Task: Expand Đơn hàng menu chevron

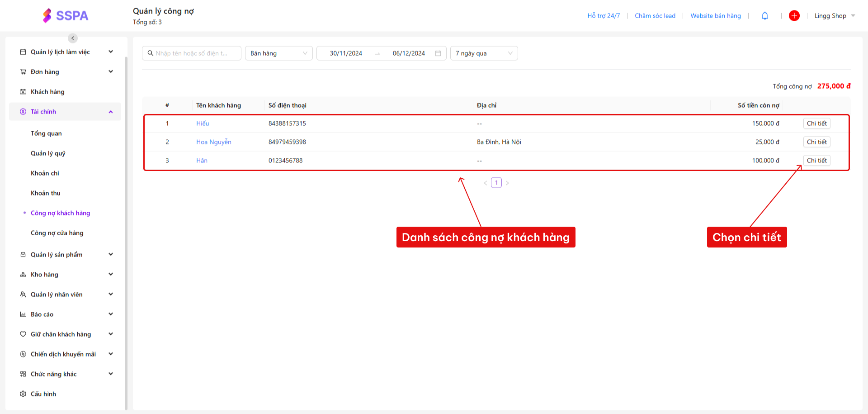Action: (111, 71)
